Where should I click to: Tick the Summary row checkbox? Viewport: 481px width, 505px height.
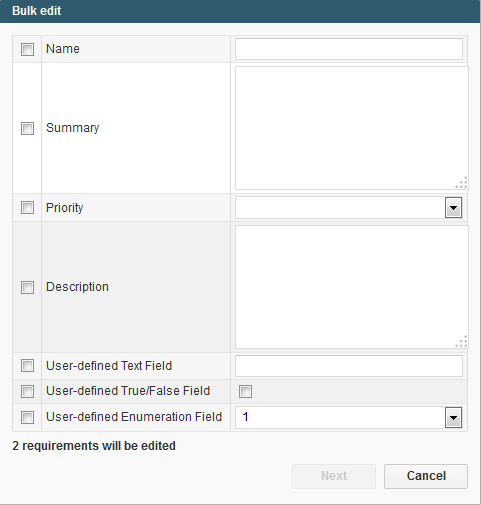point(27,128)
